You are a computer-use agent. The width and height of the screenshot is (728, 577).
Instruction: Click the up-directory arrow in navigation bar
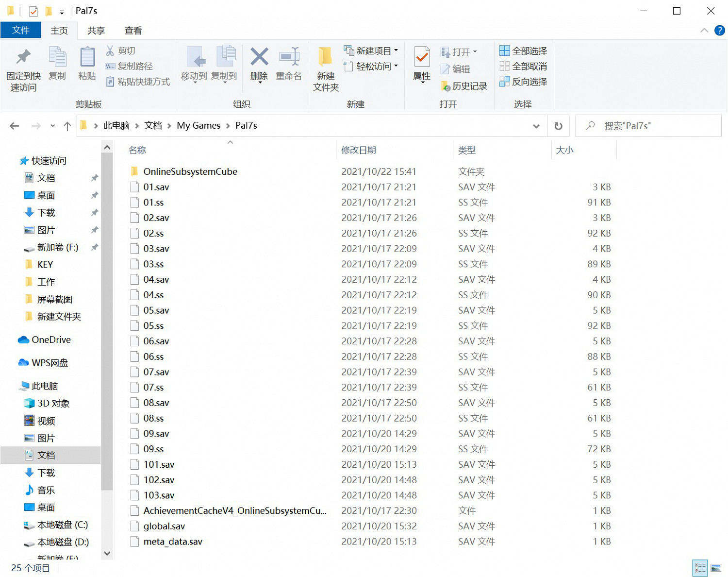67,126
